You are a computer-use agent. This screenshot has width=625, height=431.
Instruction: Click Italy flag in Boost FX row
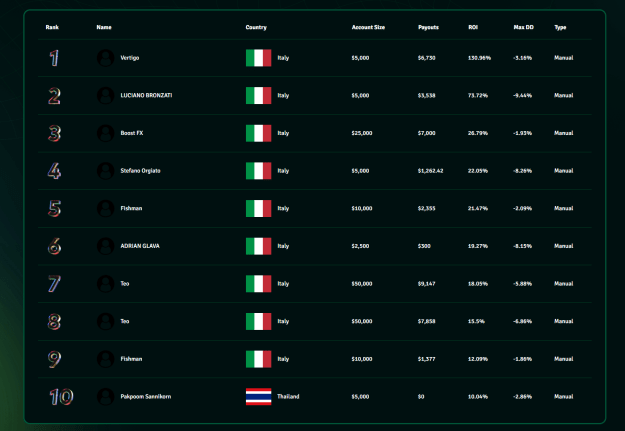tap(258, 133)
